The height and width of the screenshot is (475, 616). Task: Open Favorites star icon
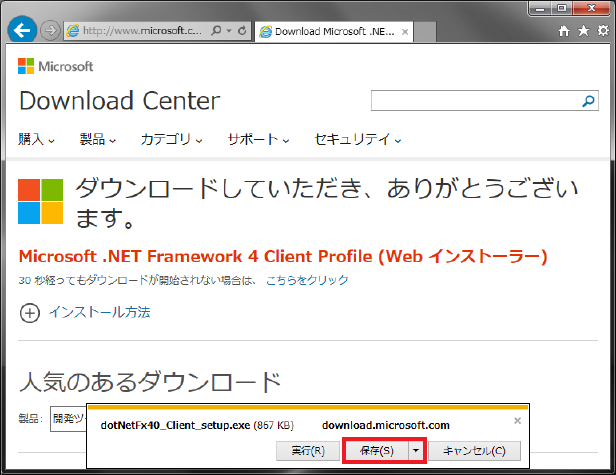pyautogui.click(x=584, y=31)
